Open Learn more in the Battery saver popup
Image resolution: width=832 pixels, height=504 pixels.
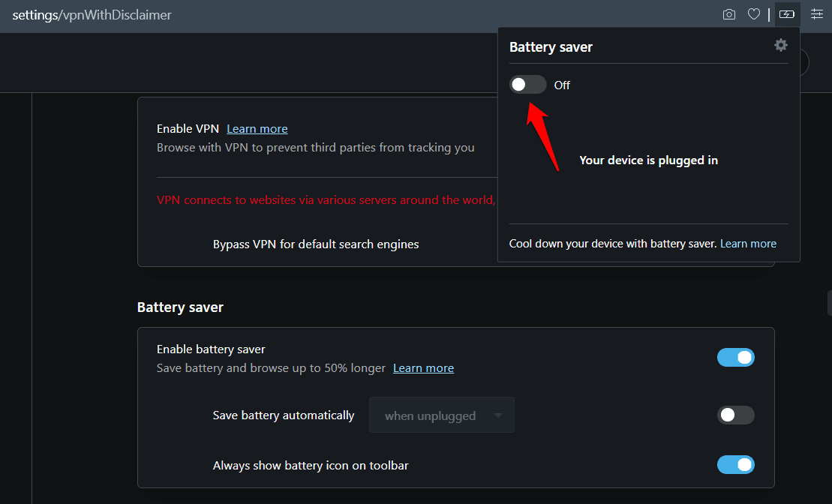[x=748, y=243]
